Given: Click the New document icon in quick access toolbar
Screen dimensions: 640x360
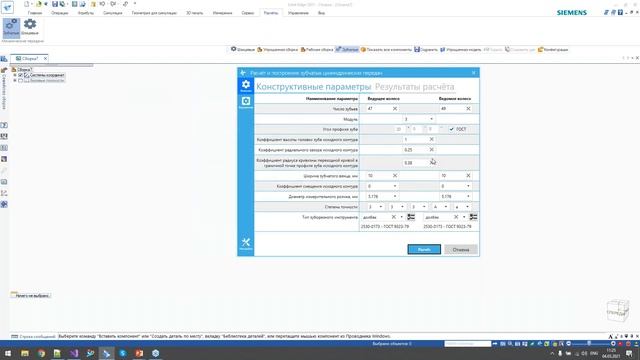Looking at the screenshot, I should (x=27, y=4).
